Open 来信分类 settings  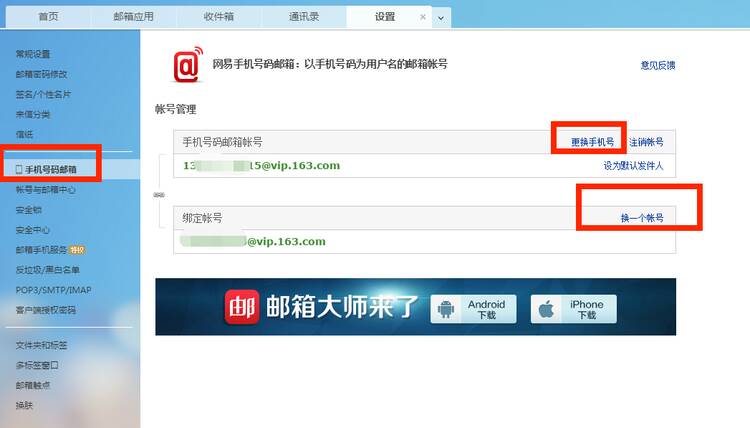tap(33, 114)
